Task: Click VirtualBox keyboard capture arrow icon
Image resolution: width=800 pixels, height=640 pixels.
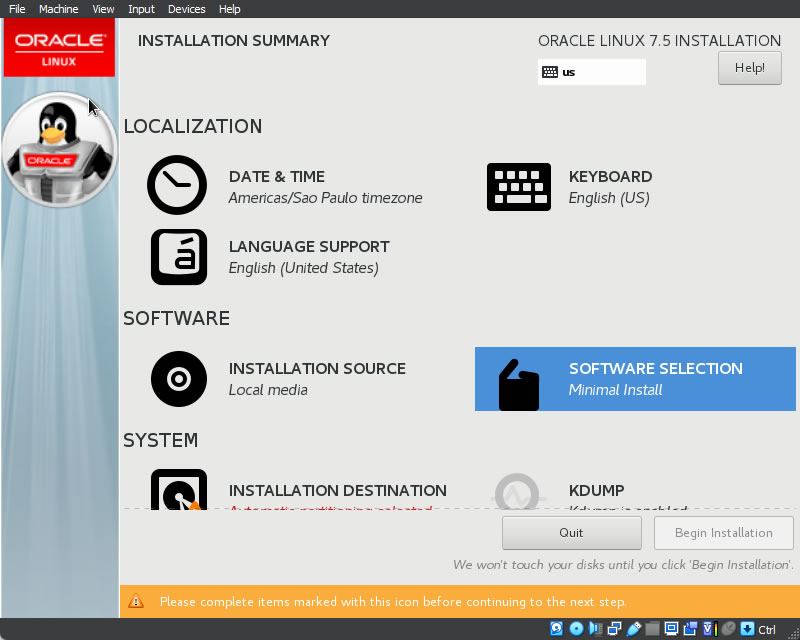Action: tap(747, 628)
